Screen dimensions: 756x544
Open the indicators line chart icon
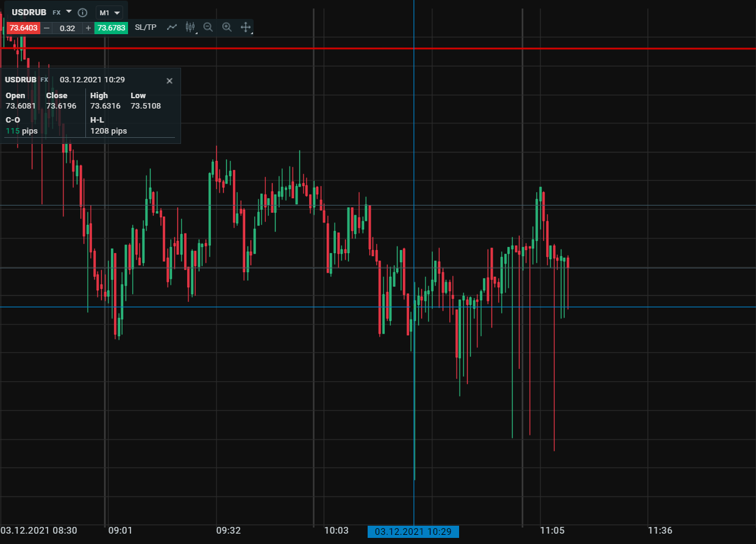tap(172, 27)
